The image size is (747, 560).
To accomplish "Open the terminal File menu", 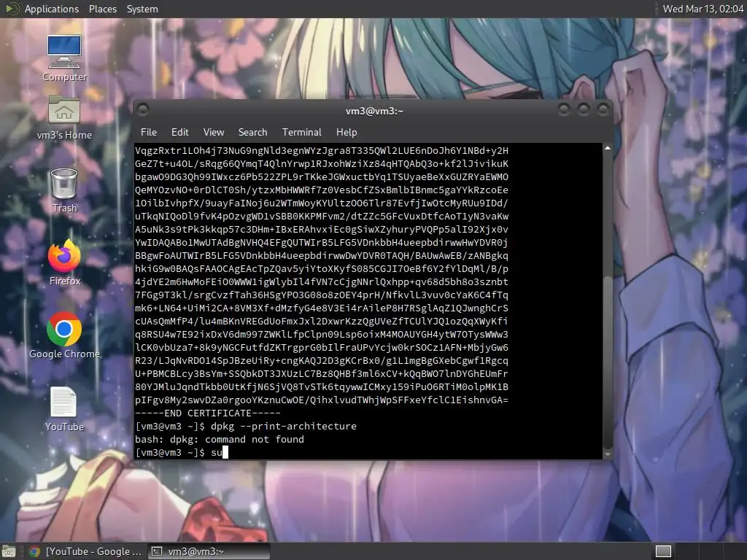I will pos(149,133).
